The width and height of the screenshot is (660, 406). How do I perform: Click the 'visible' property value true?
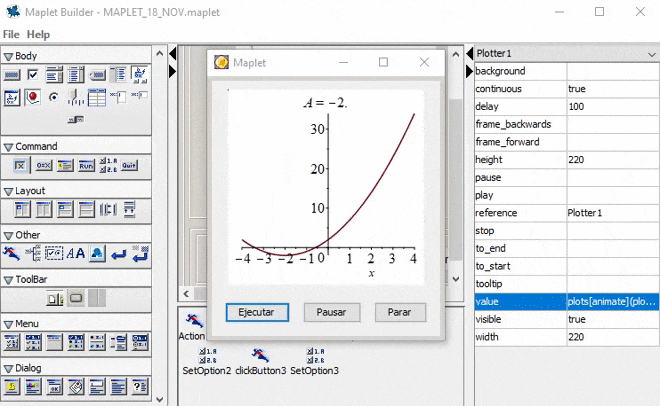click(612, 319)
